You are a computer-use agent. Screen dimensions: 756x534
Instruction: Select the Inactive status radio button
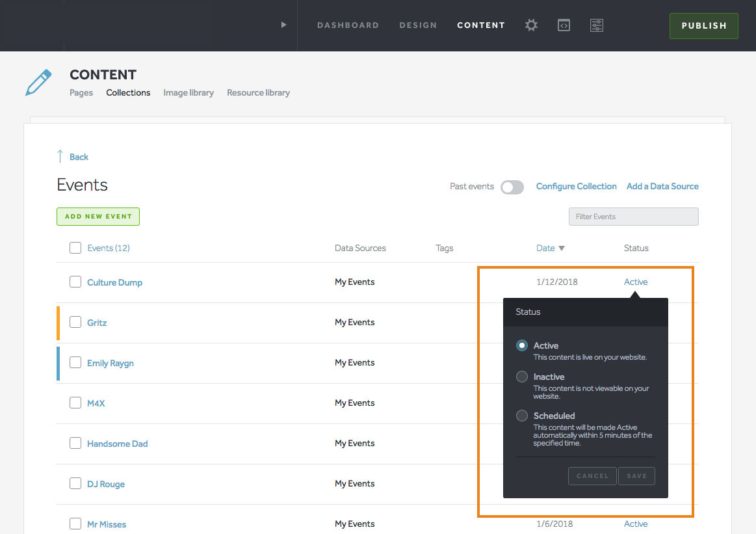point(522,377)
